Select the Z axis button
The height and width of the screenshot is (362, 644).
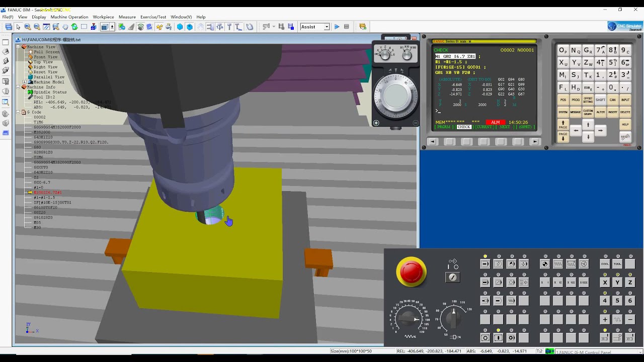point(629,283)
